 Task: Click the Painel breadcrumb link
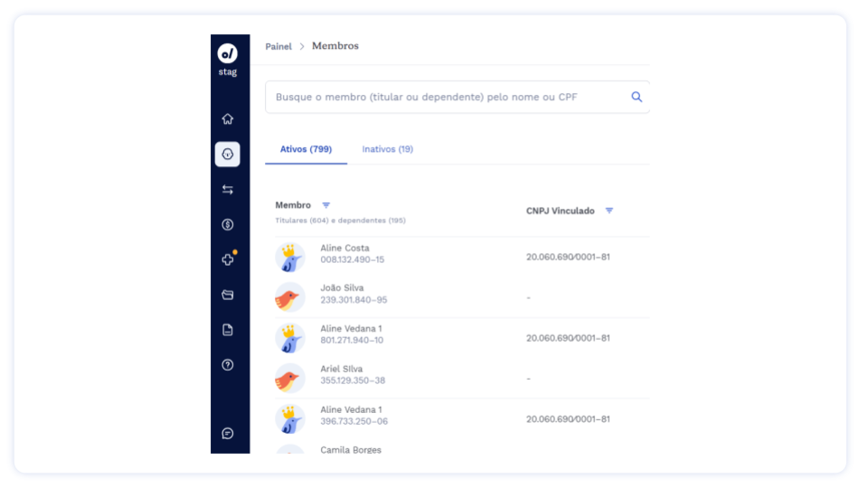(278, 46)
